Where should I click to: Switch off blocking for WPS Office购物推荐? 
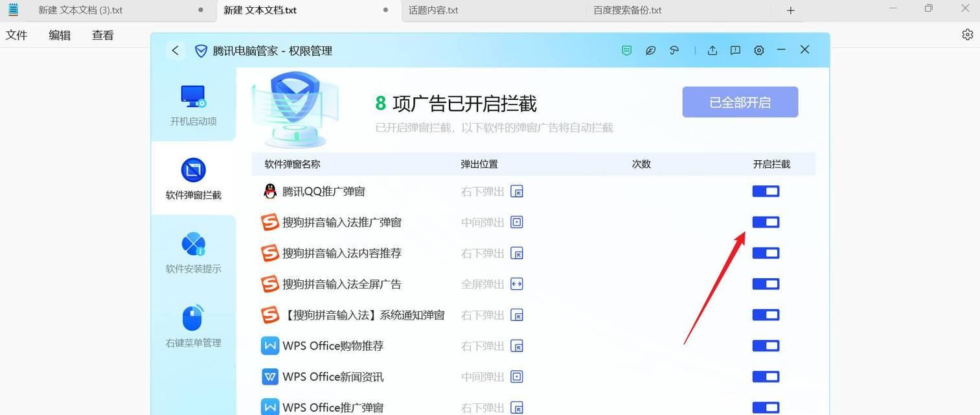click(766, 346)
